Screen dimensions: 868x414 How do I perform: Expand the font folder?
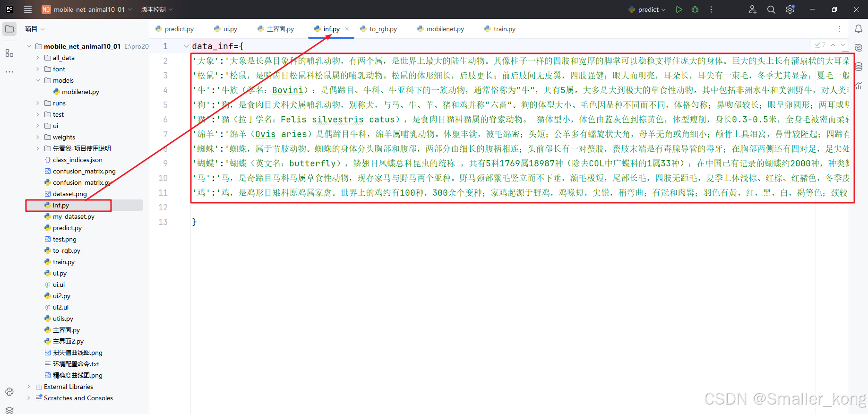point(38,69)
